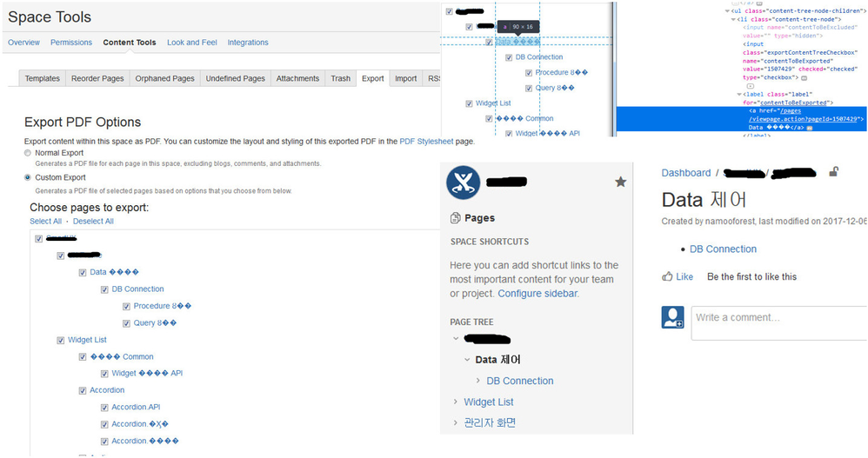Collapse the redacted root node in page tree
The height and width of the screenshot is (458, 868).
pyautogui.click(x=456, y=339)
